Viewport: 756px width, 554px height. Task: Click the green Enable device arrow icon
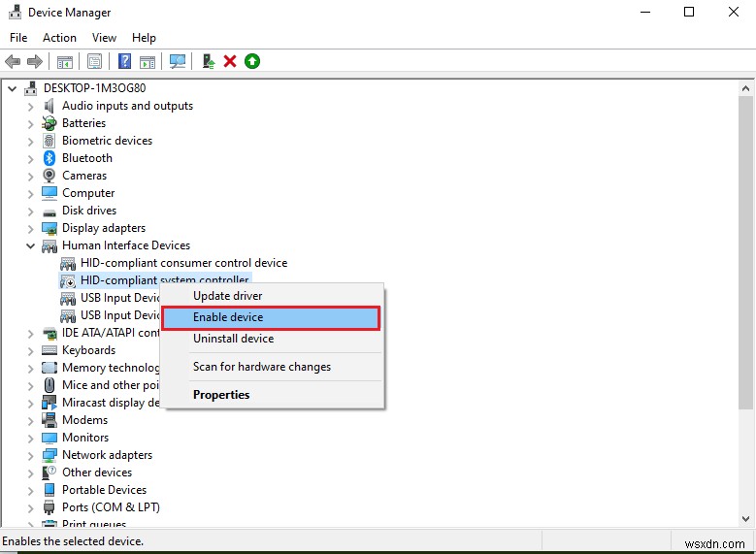tap(251, 61)
